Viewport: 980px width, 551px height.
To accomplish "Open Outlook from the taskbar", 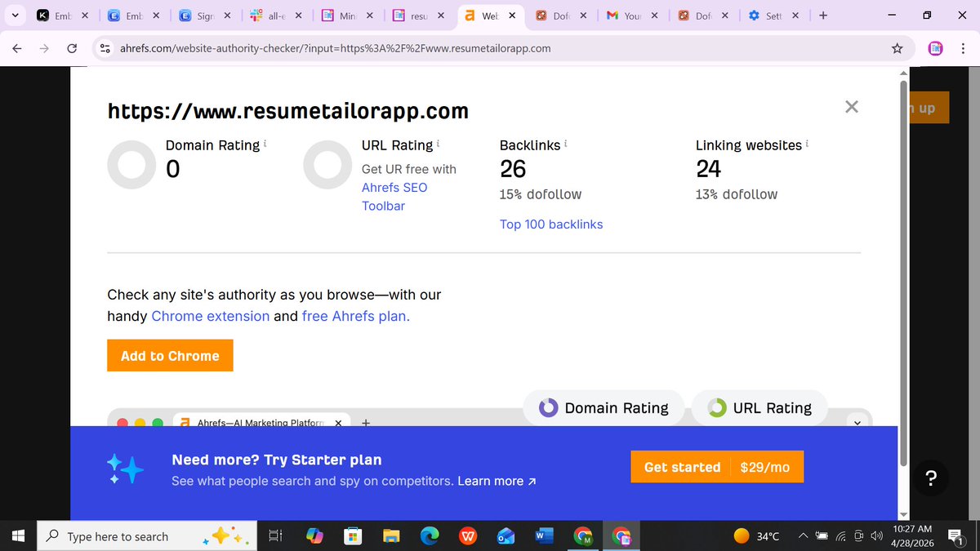I will coord(506,536).
